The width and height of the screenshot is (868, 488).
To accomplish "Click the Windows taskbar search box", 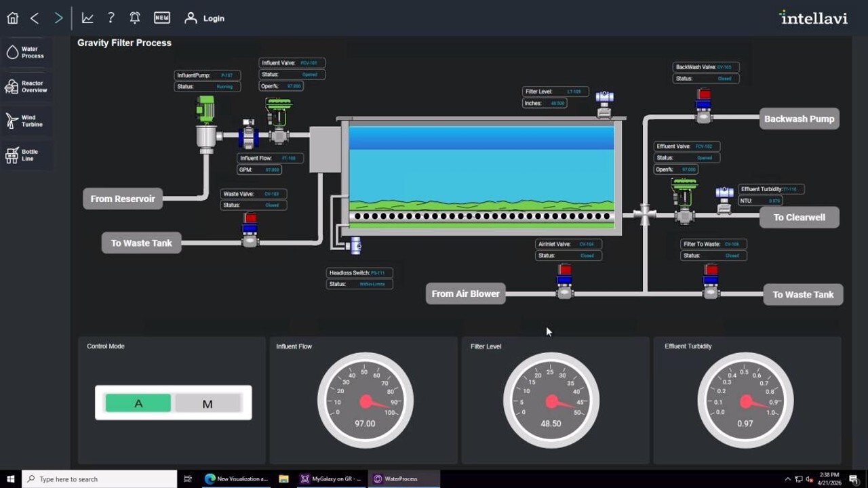I will (x=99, y=479).
